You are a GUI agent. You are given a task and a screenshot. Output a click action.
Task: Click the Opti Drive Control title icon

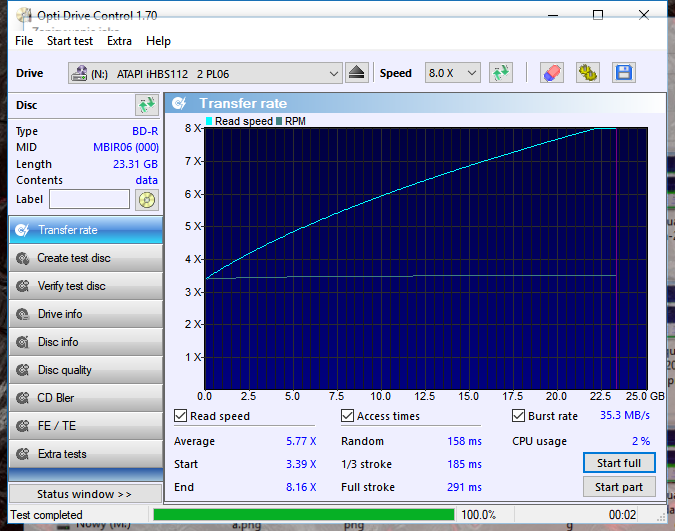24,16
